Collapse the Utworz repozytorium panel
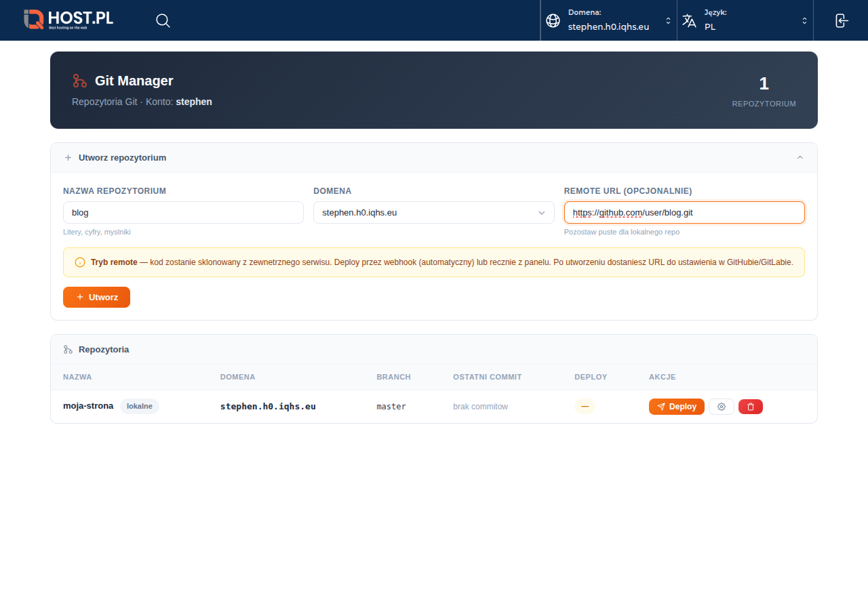 (x=800, y=157)
